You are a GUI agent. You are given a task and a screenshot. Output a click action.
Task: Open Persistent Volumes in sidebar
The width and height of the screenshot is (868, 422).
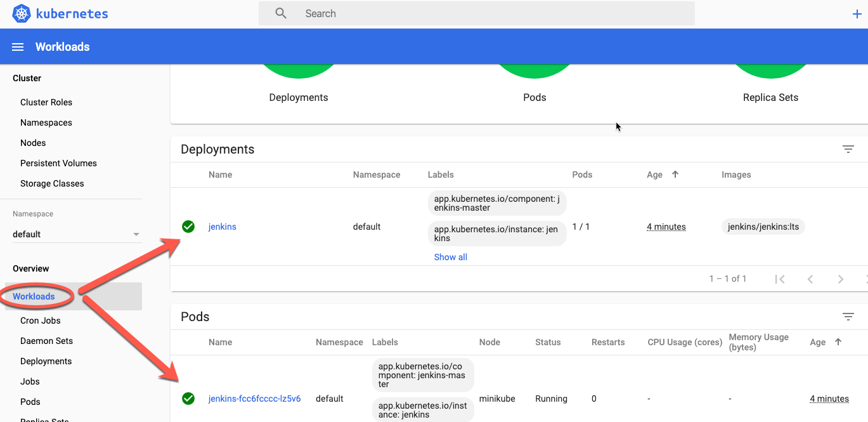58,163
